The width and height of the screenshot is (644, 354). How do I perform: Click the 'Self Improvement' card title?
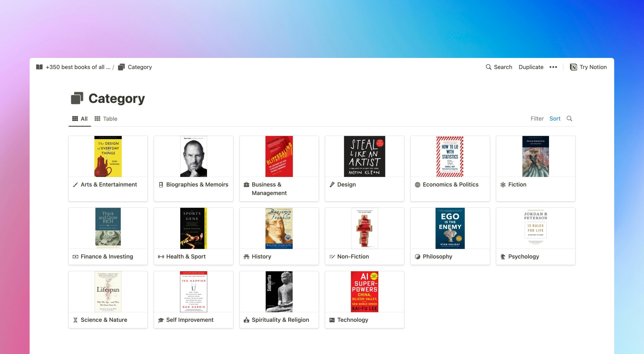click(190, 320)
